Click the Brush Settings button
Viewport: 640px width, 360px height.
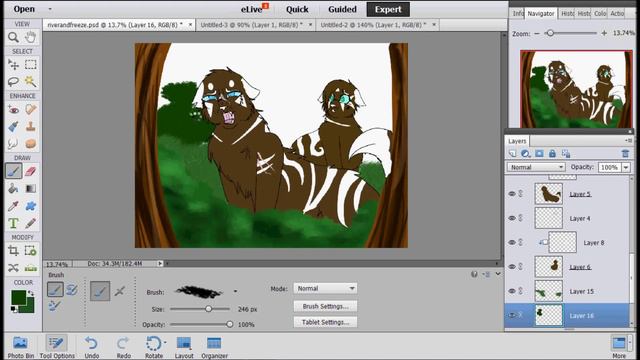(x=325, y=306)
